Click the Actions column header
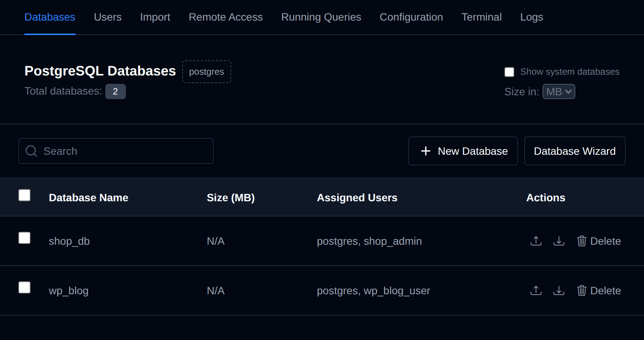644x340 pixels. [546, 197]
